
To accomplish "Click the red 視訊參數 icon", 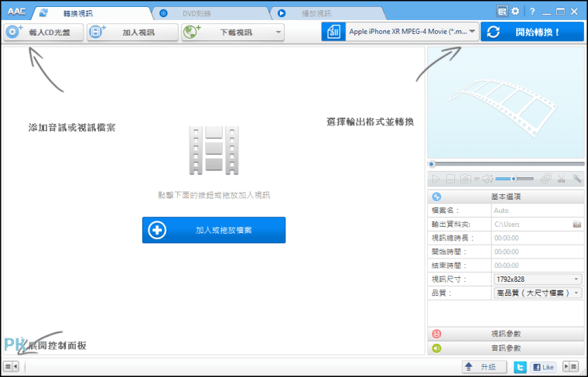I will point(436,334).
